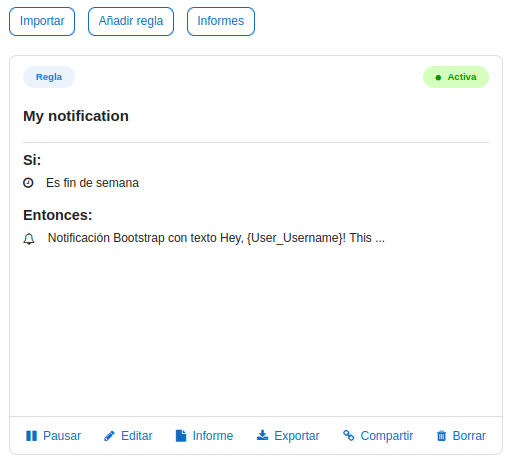This screenshot has width=511, height=466.
Task: Open the Informe for this rule
Action: pos(213,436)
